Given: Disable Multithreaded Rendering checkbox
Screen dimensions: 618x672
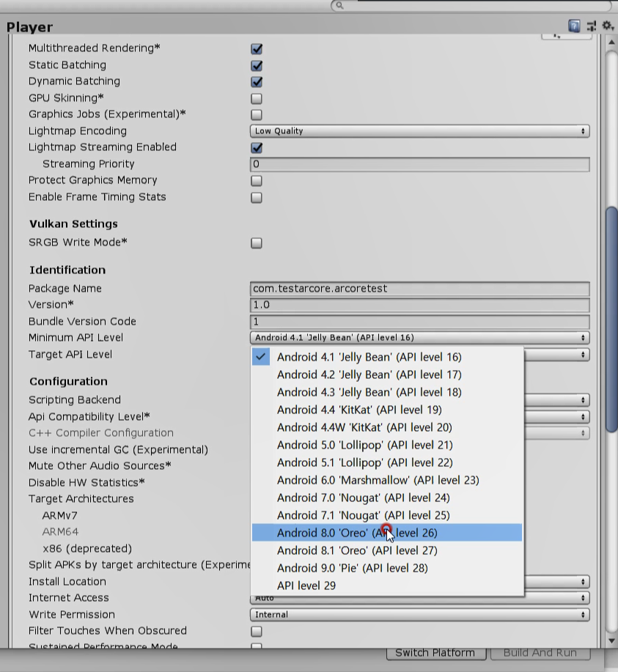Looking at the screenshot, I should point(257,49).
